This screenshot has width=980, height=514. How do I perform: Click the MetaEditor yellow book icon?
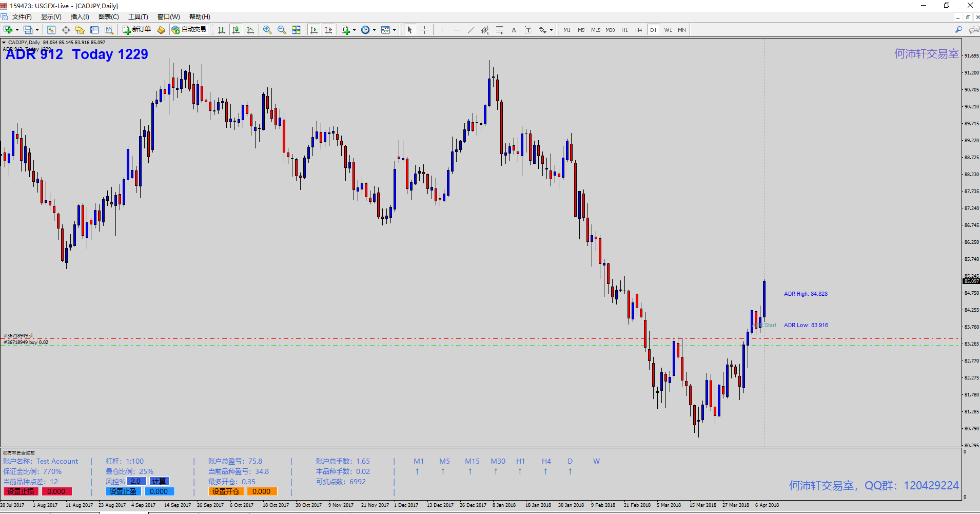(x=161, y=30)
